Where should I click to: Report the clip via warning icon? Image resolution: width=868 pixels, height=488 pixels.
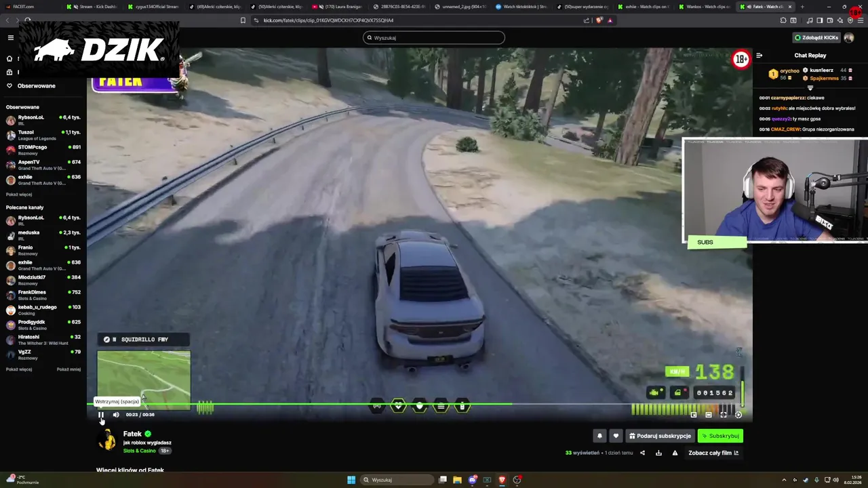click(675, 453)
